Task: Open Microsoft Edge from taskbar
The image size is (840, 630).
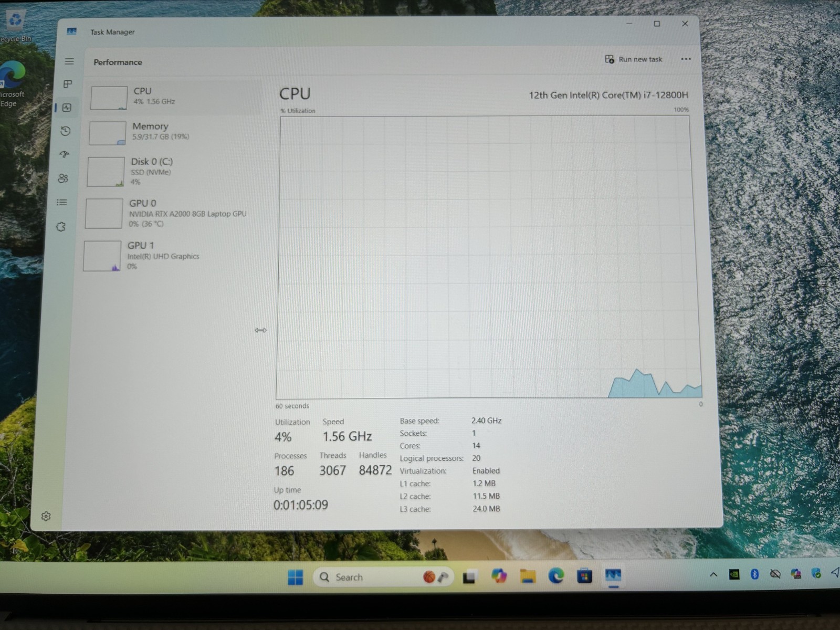Action: coord(556,575)
